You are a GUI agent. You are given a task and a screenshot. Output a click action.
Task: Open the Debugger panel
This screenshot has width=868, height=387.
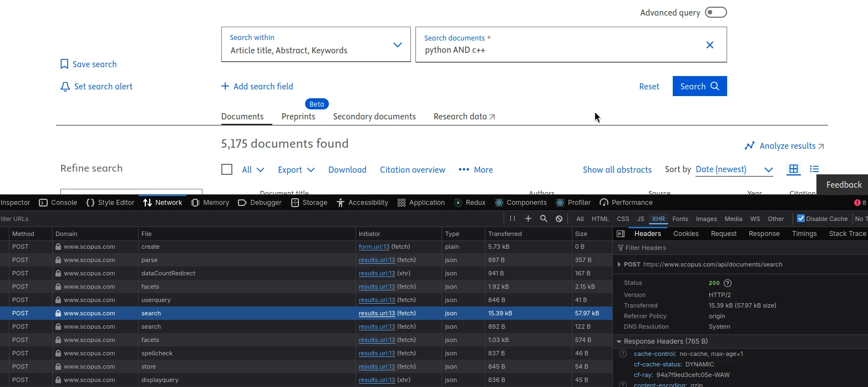[x=261, y=203]
